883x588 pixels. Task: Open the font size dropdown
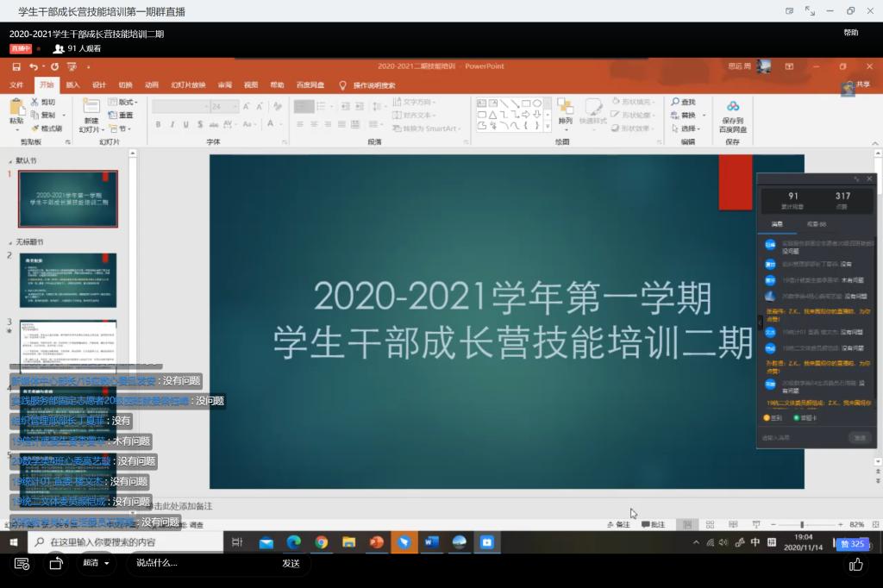(235, 106)
